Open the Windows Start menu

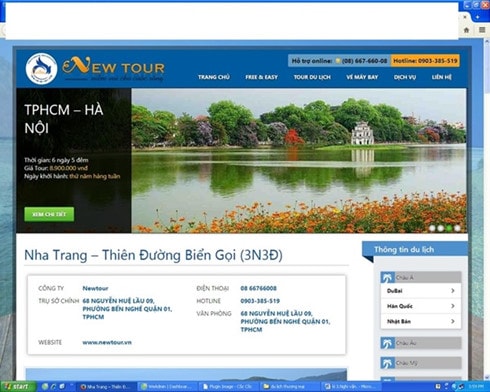(17, 387)
